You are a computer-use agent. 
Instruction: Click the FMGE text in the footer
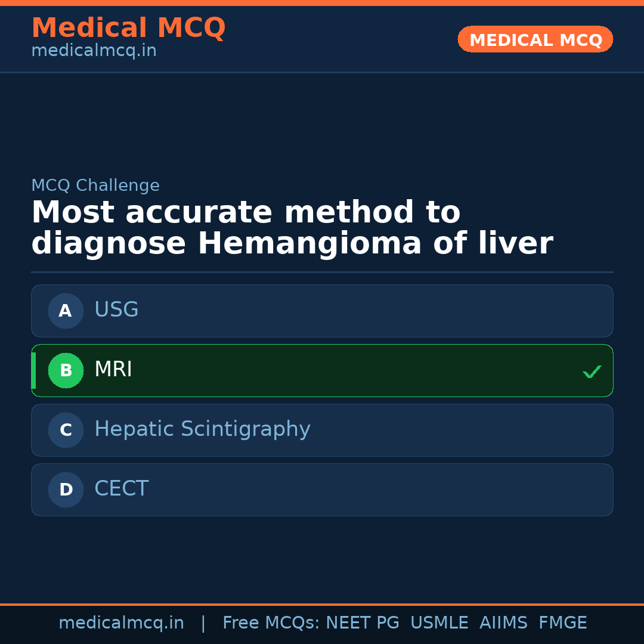[x=562, y=623]
